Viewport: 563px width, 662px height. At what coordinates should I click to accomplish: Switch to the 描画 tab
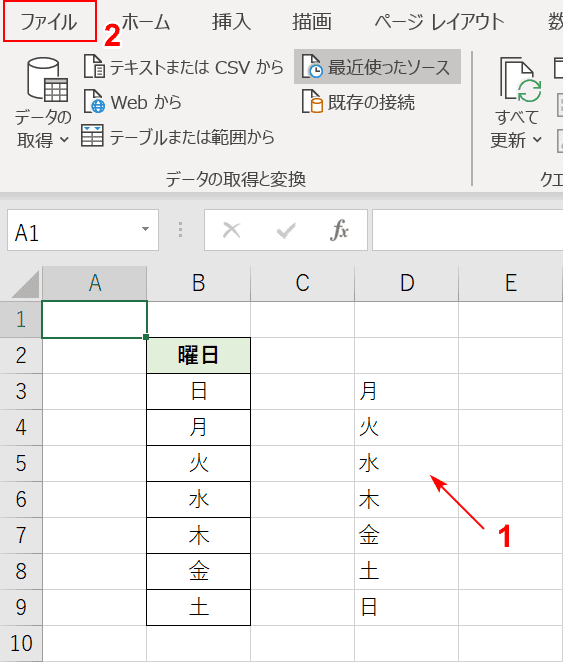pos(311,22)
